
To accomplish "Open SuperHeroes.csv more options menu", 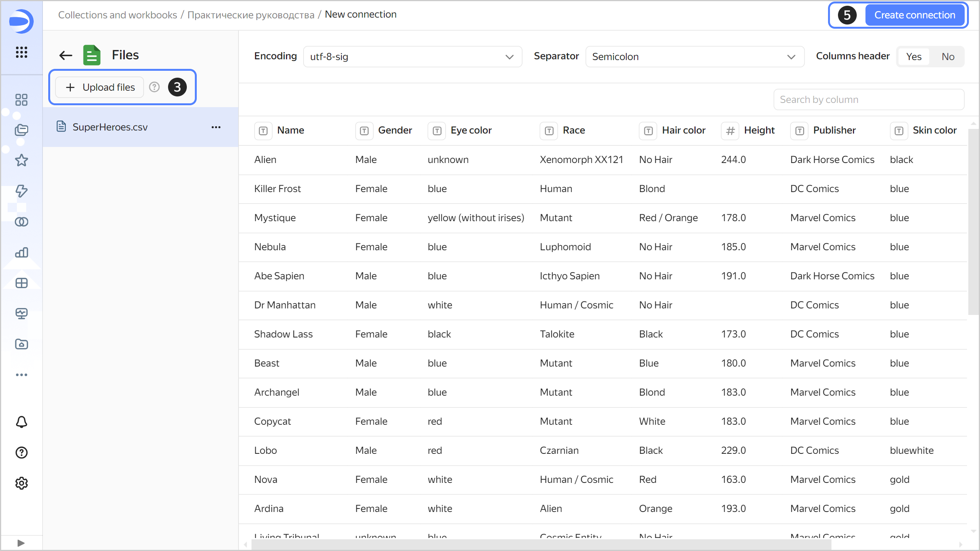I will pyautogui.click(x=216, y=127).
